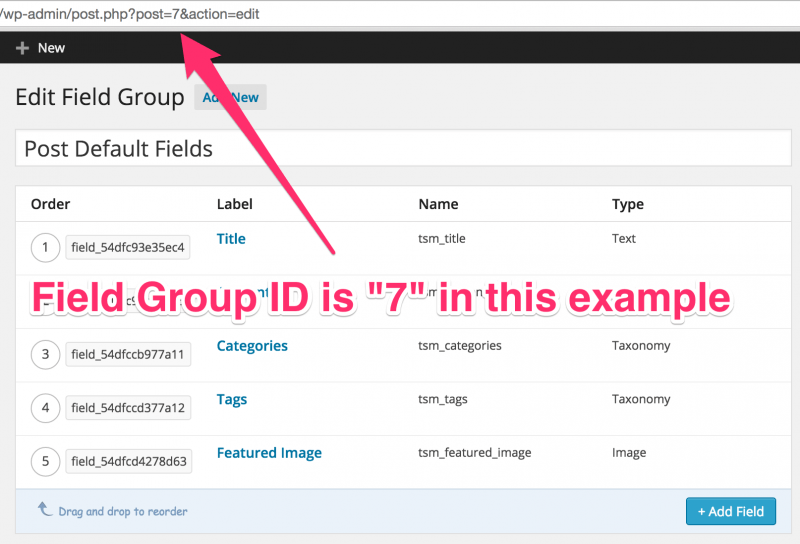Focus the Post Default Fields title input
This screenshot has height=544, width=800.
pyautogui.click(x=403, y=149)
